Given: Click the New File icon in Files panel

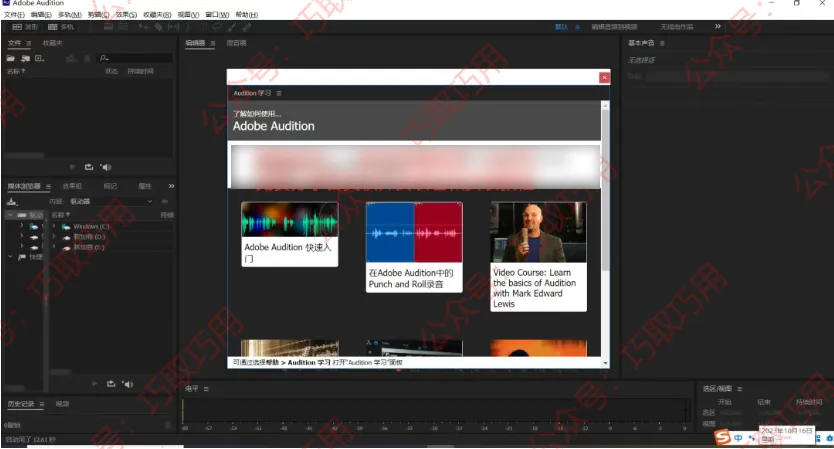Looking at the screenshot, I should point(39,58).
